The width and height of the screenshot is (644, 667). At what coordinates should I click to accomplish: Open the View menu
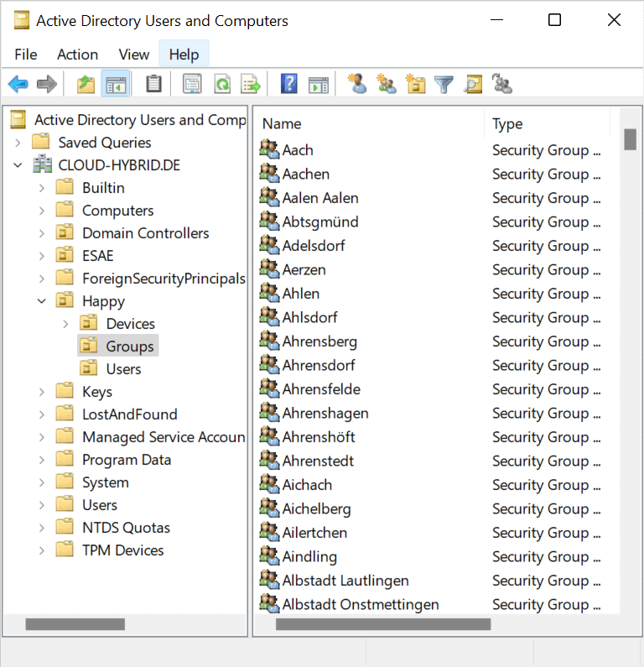[133, 55]
